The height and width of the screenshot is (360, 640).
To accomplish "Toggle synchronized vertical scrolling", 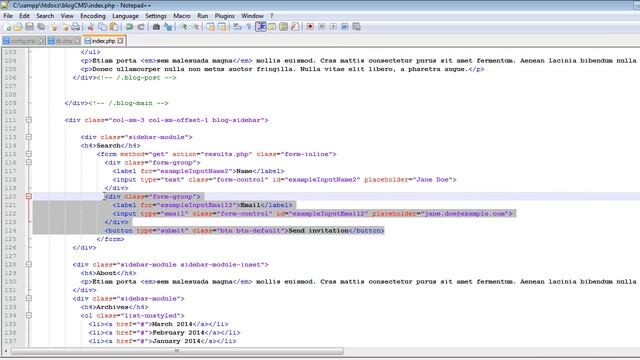I will click(x=210, y=27).
